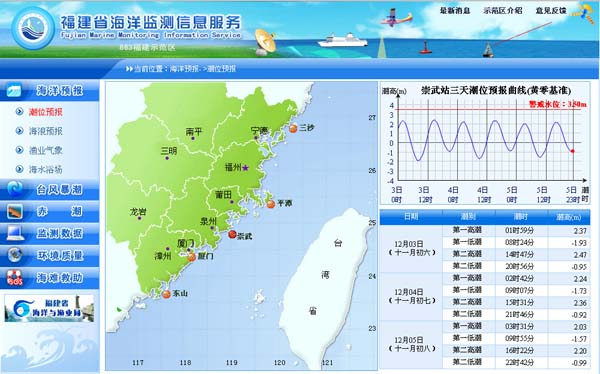The width and height of the screenshot is (600, 374).
Task: Click the site logo globe emblem
Action: click(34, 28)
